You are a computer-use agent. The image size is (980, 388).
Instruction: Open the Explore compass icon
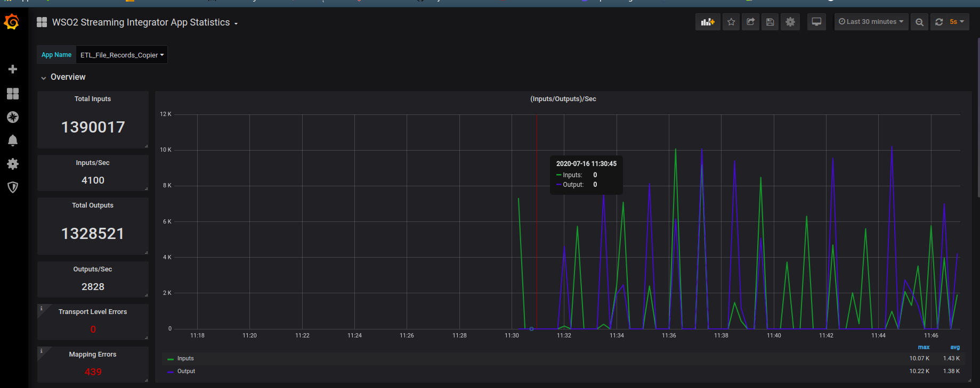pos(13,117)
